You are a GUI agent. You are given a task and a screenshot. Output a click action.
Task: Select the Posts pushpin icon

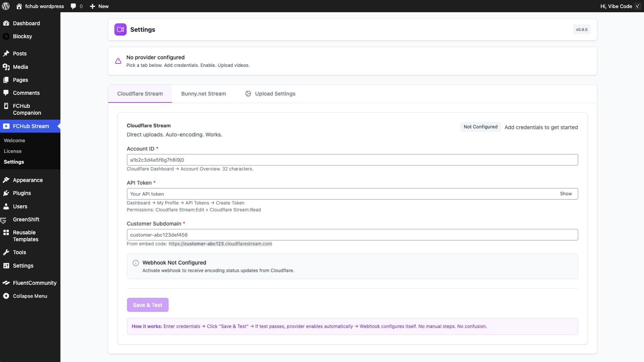(6, 54)
